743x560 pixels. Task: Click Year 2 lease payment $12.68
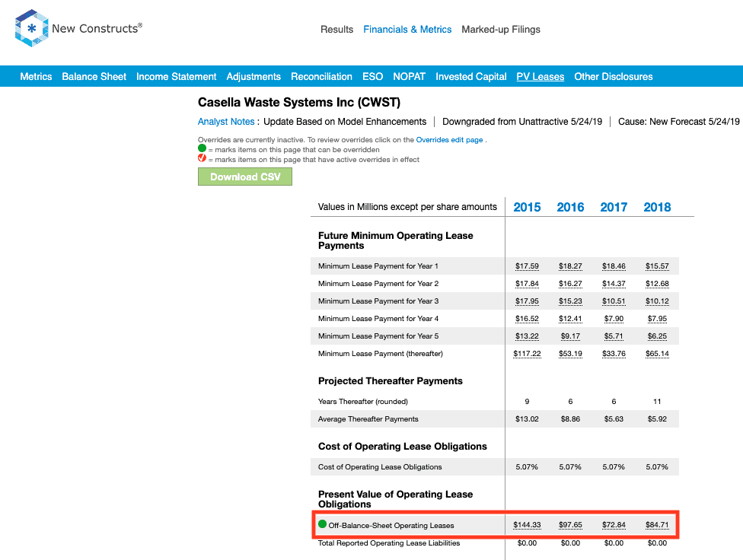point(657,284)
